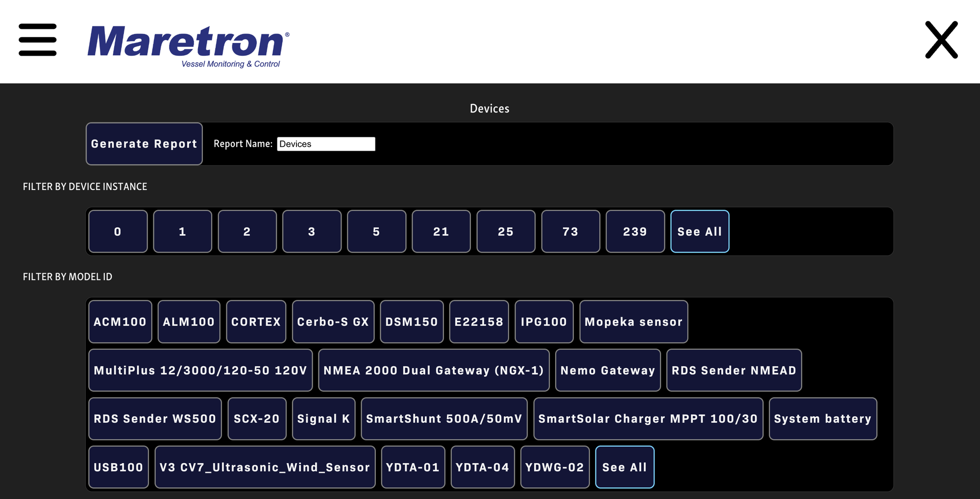Filter by device instance 2

click(247, 231)
